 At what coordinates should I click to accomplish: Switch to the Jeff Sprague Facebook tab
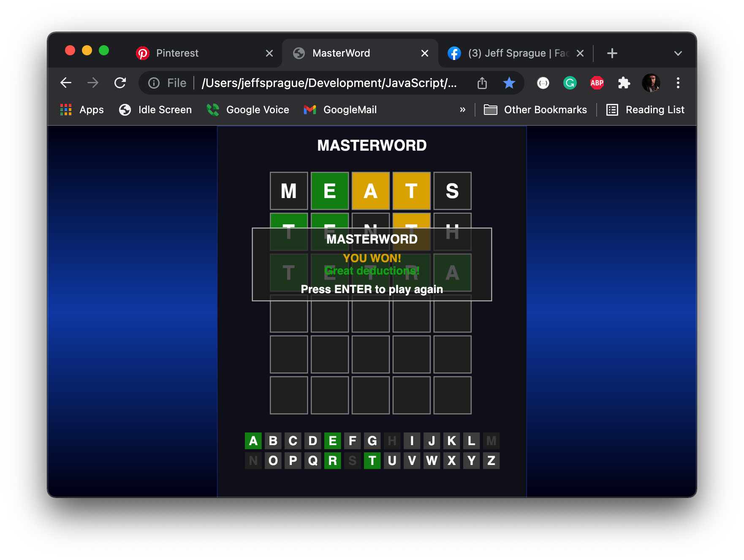516,53
